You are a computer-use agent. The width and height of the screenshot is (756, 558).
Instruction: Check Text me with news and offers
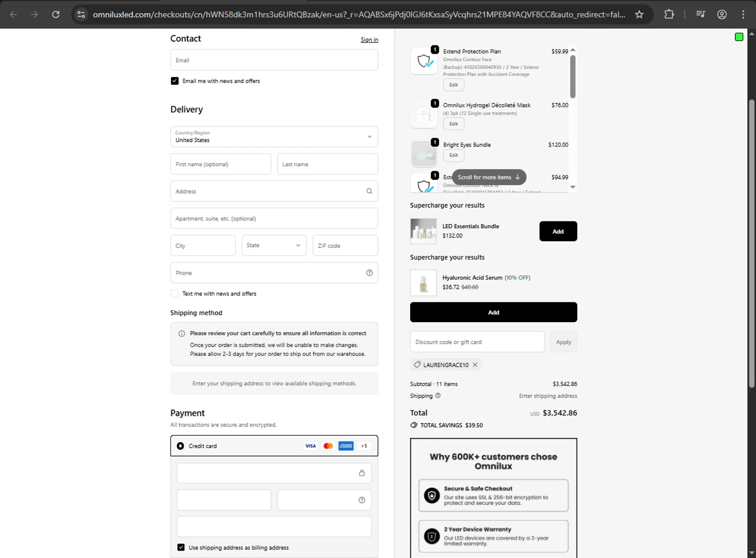tap(175, 293)
